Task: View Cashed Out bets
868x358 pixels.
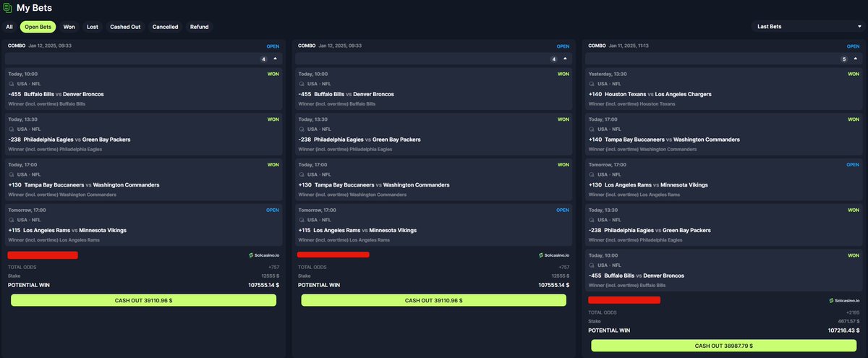Action: click(x=125, y=27)
